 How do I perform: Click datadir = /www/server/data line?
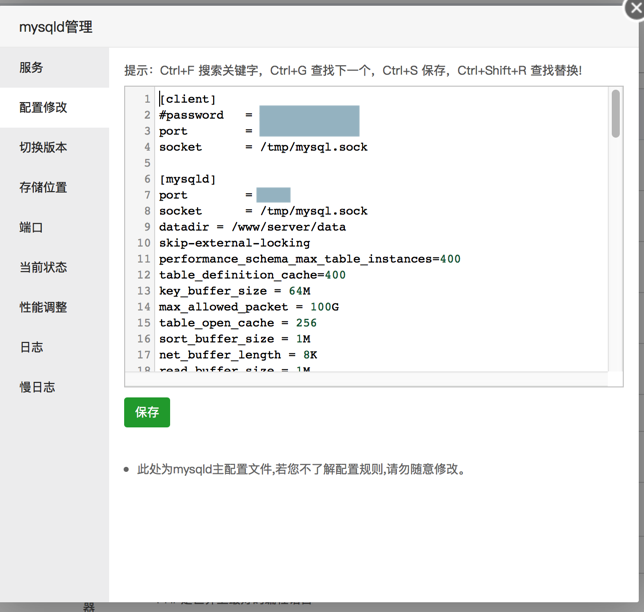tap(252, 227)
